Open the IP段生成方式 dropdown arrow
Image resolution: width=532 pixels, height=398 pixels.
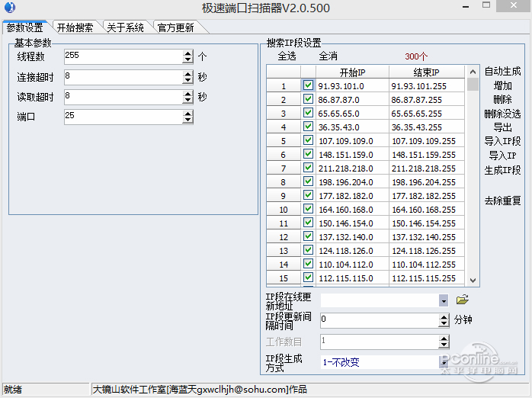444,362
